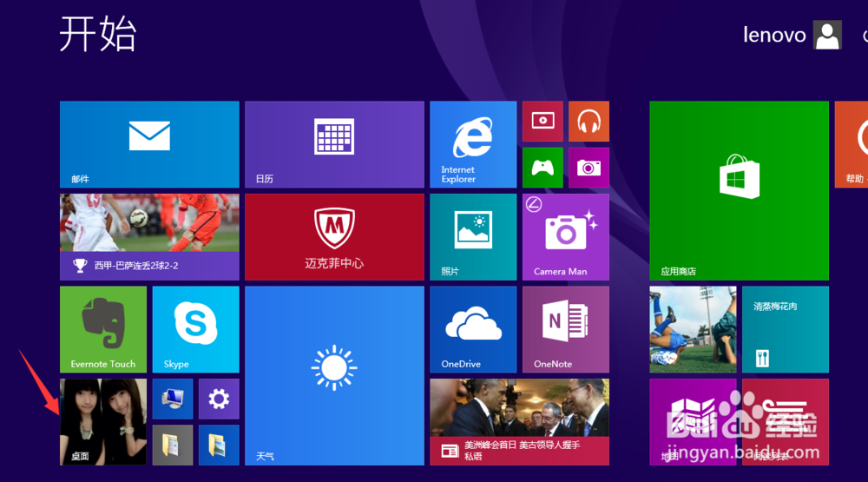Open the Documents folder tile
Viewport: 868px width, 482px height.
173,445
